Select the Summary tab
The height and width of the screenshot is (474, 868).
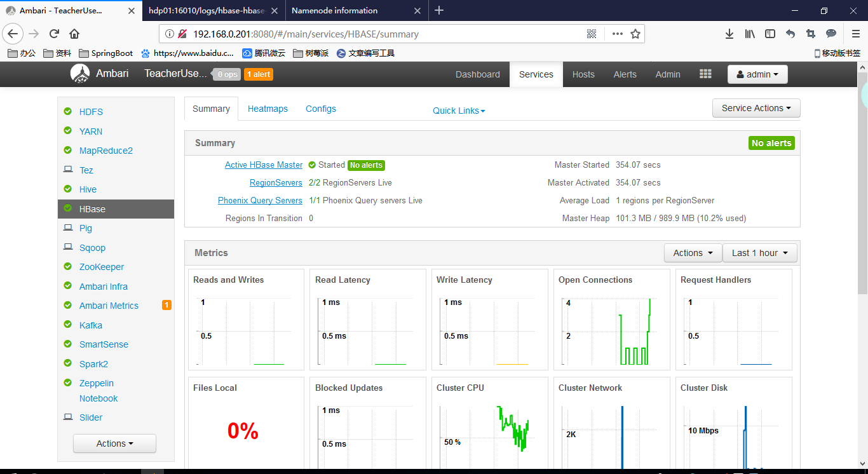tap(211, 109)
